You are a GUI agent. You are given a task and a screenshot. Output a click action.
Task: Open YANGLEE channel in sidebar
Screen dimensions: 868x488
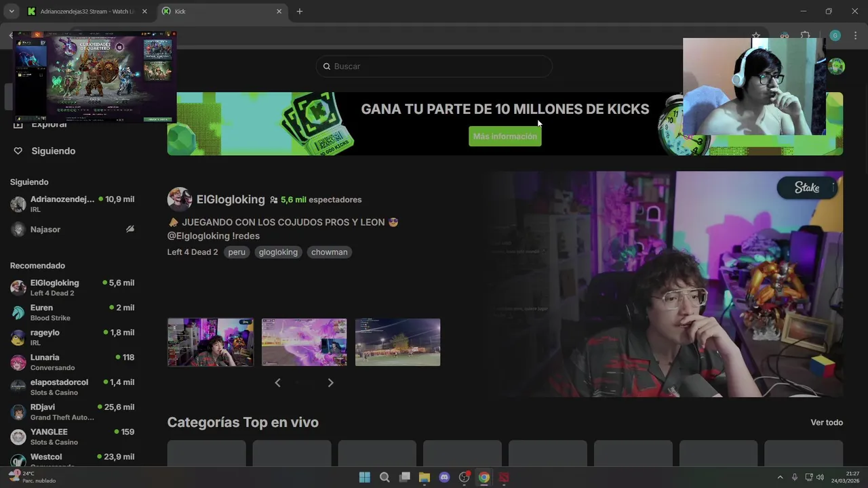73,436
